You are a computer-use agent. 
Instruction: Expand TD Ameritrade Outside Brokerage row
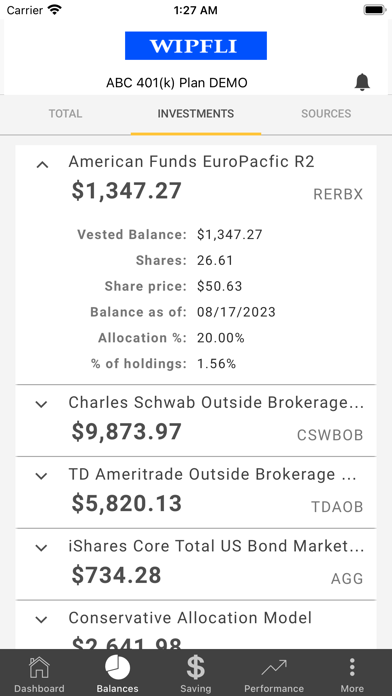pos(41,476)
